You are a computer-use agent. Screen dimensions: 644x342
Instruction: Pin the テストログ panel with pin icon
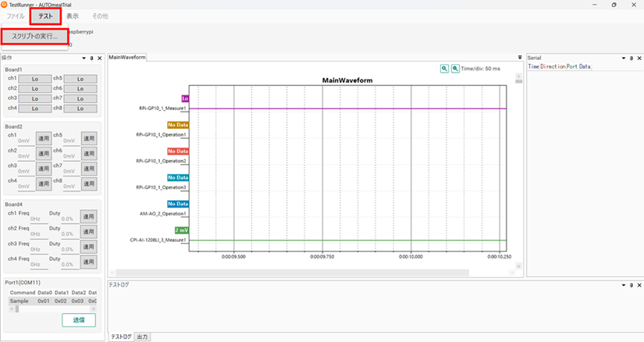(x=632, y=284)
